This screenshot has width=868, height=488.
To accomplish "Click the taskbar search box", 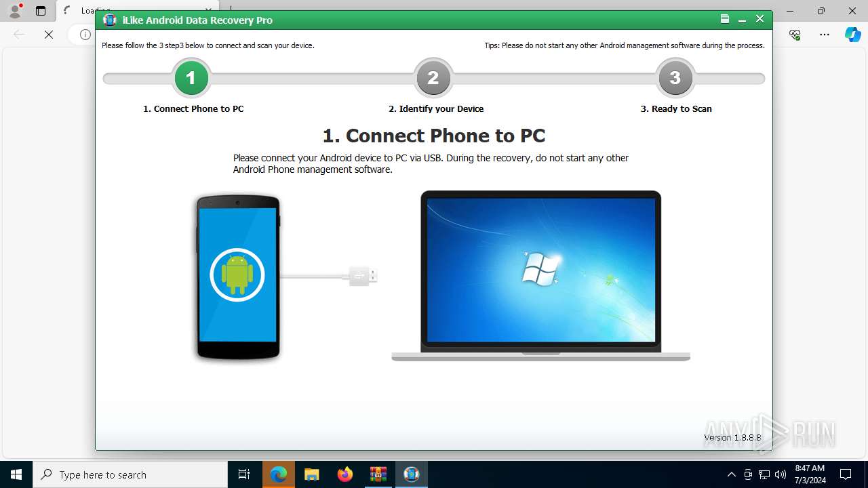I will pyautogui.click(x=130, y=474).
